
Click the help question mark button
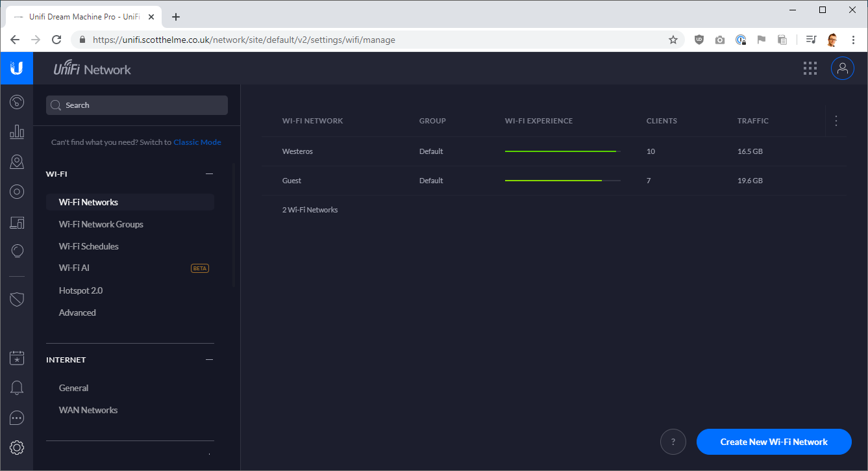(673, 442)
